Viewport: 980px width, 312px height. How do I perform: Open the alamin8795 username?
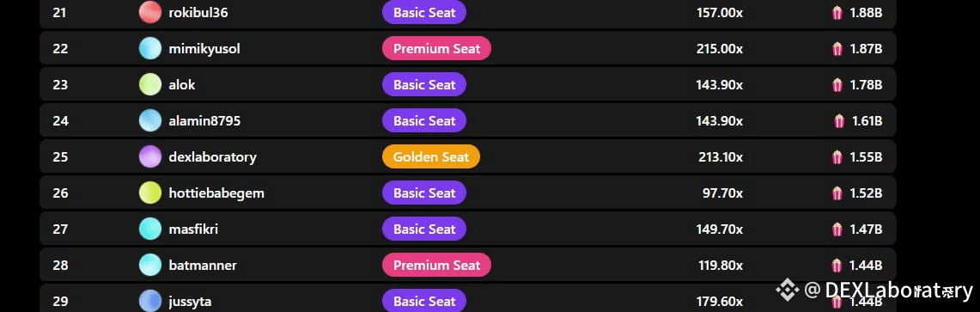pos(204,120)
